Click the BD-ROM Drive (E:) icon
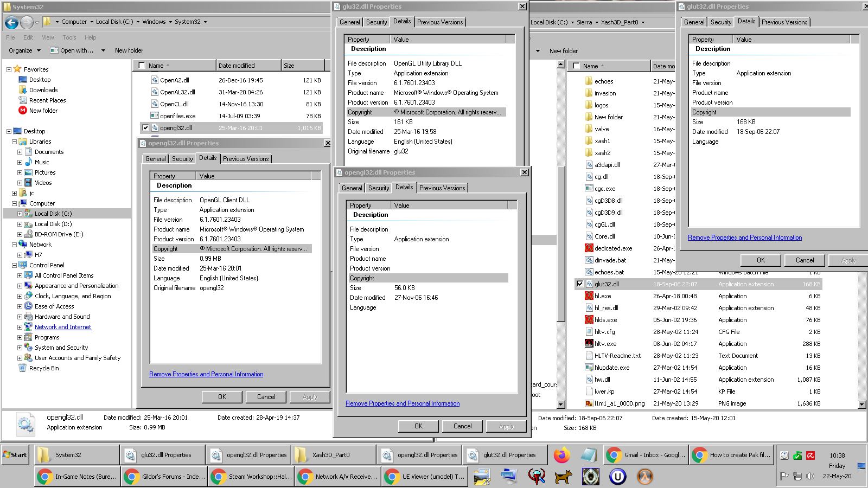 click(28, 234)
